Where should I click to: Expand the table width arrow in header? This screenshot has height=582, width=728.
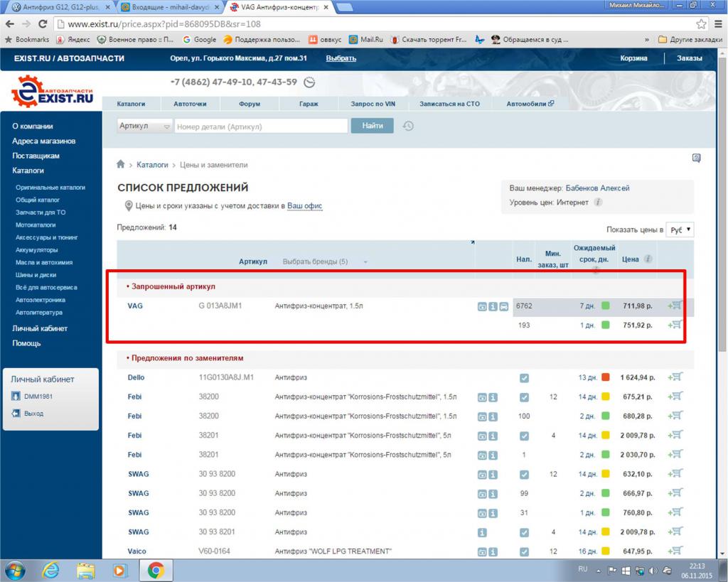point(473,242)
